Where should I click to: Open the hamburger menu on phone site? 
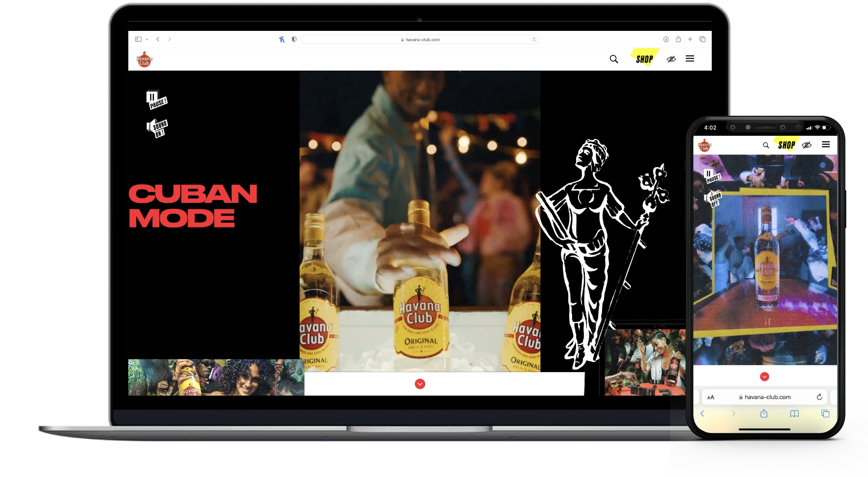tap(826, 145)
